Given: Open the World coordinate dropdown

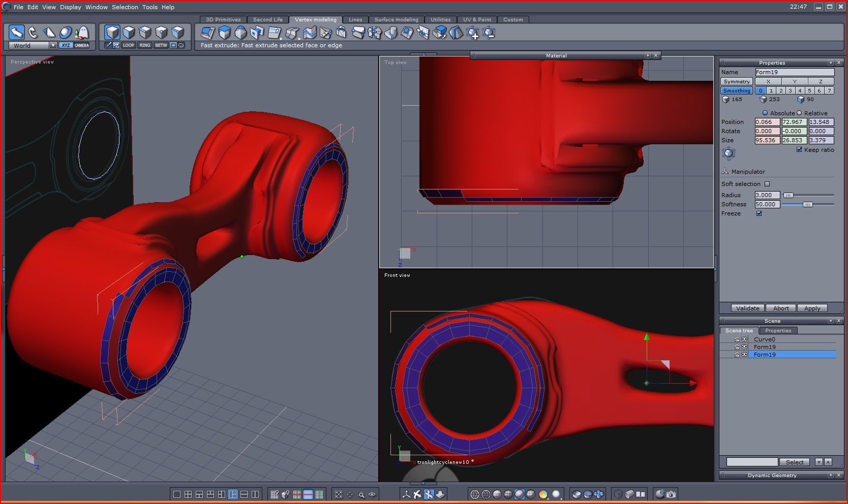Looking at the screenshot, I should (x=53, y=45).
